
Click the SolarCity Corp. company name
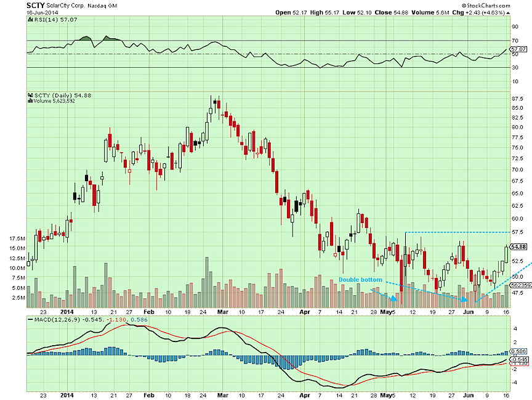(x=66, y=6)
